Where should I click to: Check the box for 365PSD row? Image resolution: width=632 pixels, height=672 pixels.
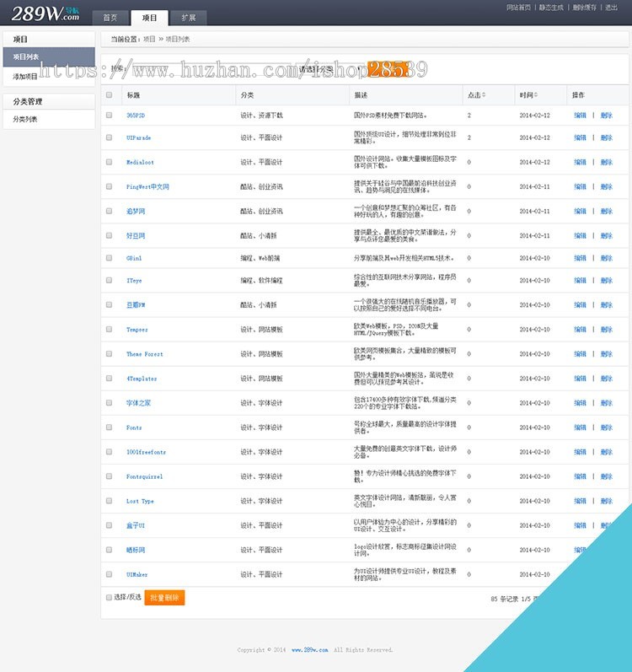click(110, 115)
